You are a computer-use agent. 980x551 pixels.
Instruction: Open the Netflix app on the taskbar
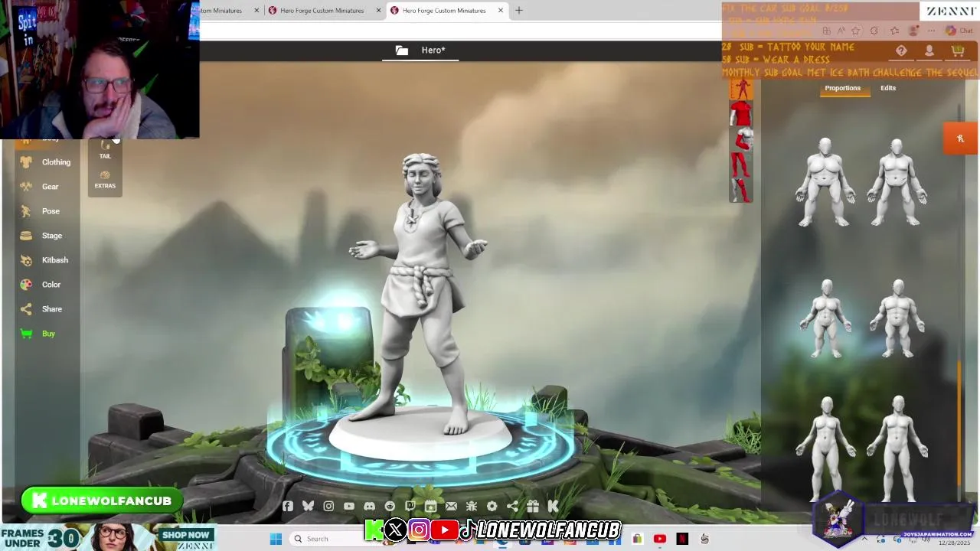coord(682,539)
